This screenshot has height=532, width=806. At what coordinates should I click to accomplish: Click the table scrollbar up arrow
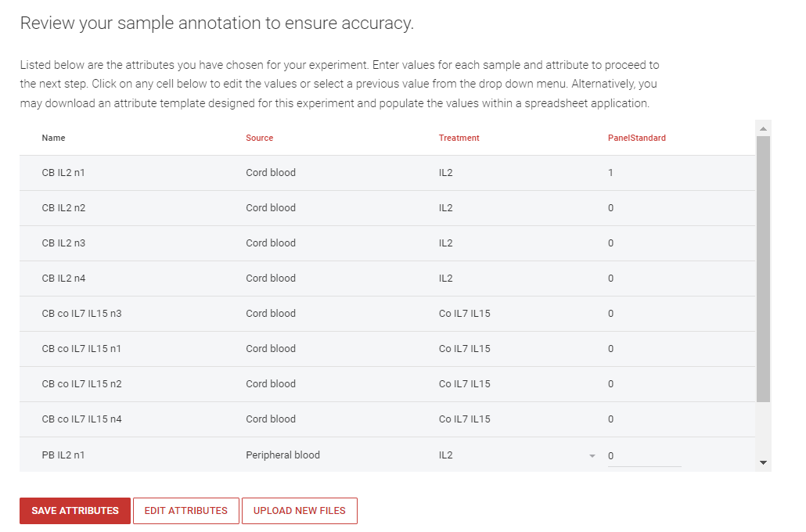pos(763,128)
